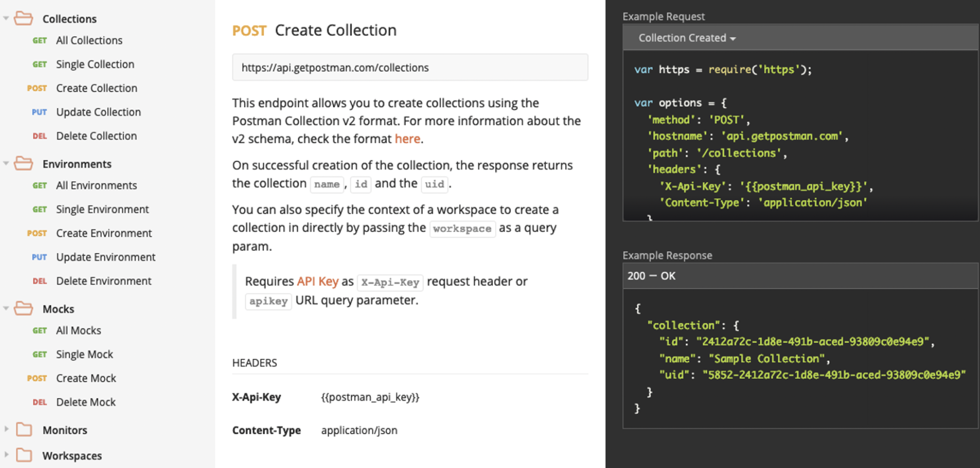This screenshot has width=980, height=468.
Task: Go to Single Mock GET request
Action: pyautogui.click(x=84, y=354)
